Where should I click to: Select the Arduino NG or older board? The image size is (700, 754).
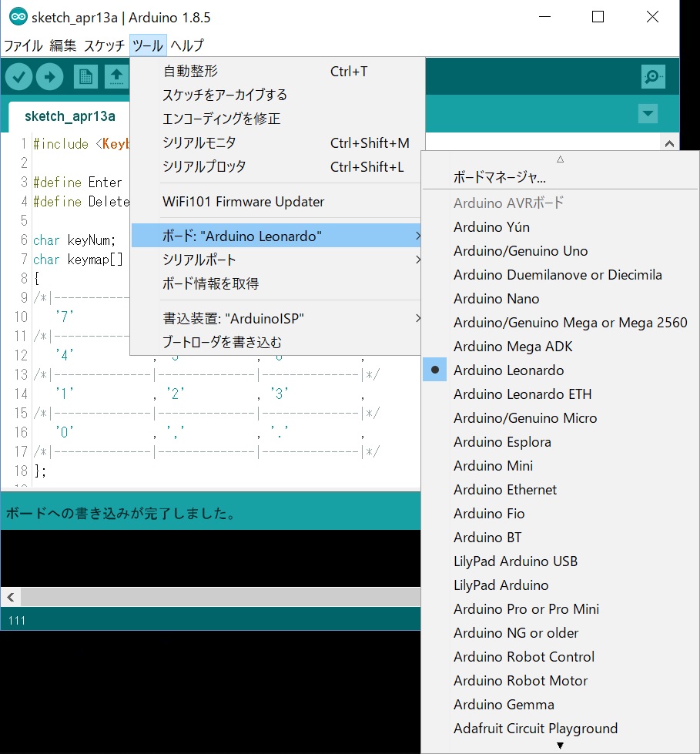pos(560,633)
